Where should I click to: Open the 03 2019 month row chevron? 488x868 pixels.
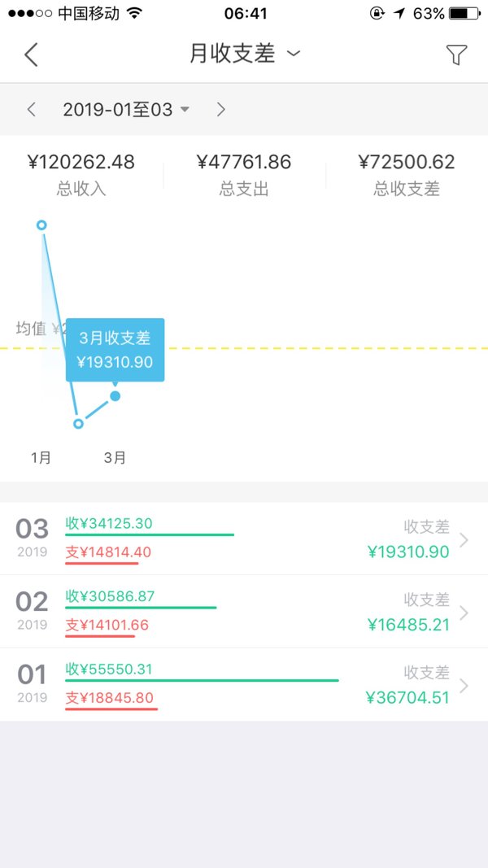tap(464, 539)
